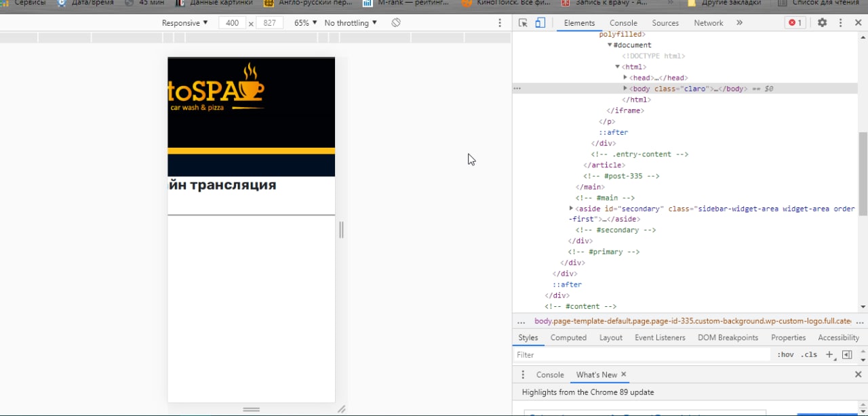Click the red error count badge
The image size is (868, 416).
tap(795, 22)
